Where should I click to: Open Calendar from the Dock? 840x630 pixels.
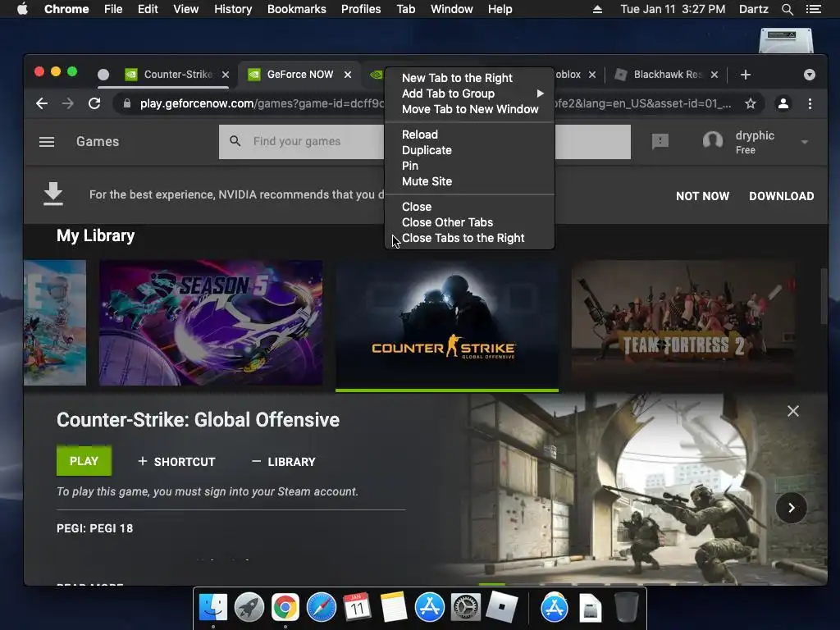click(357, 608)
